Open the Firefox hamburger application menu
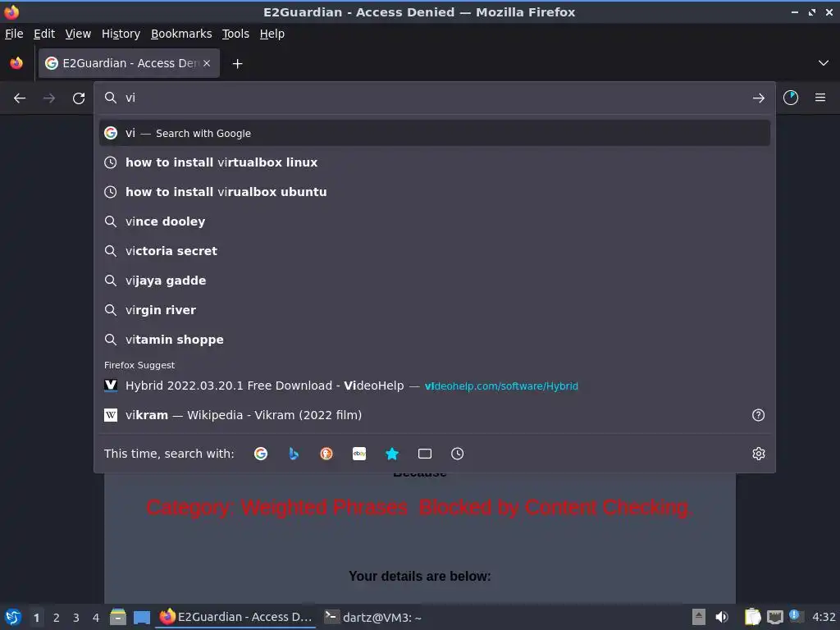The image size is (840, 630). [x=820, y=98]
